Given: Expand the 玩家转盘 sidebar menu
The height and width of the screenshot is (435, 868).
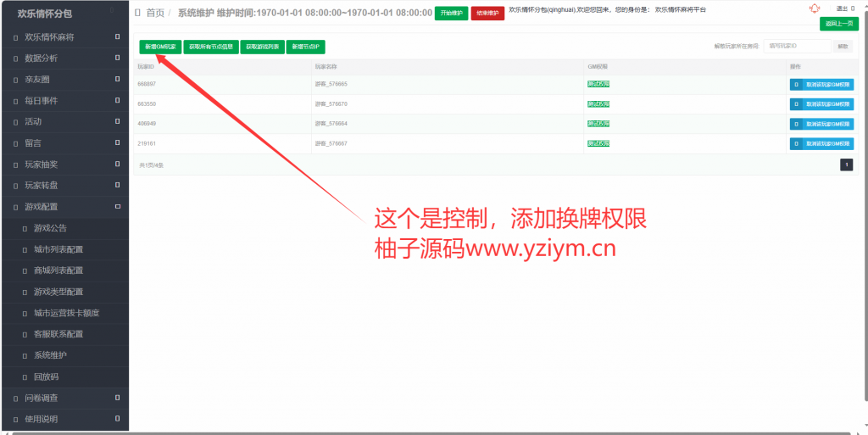Looking at the screenshot, I should pos(64,186).
